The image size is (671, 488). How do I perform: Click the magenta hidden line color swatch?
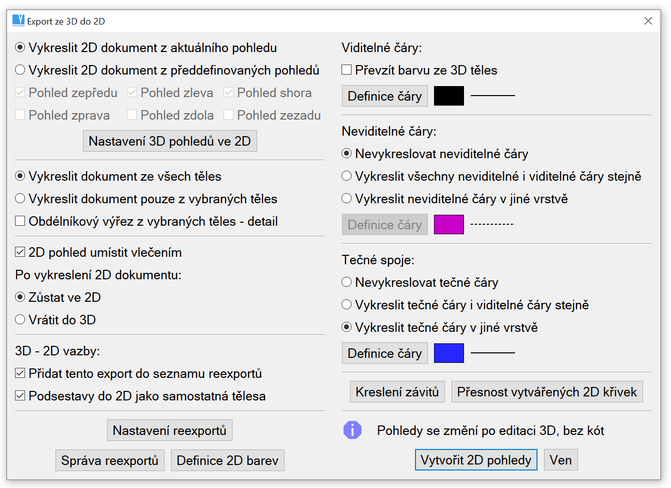click(448, 225)
